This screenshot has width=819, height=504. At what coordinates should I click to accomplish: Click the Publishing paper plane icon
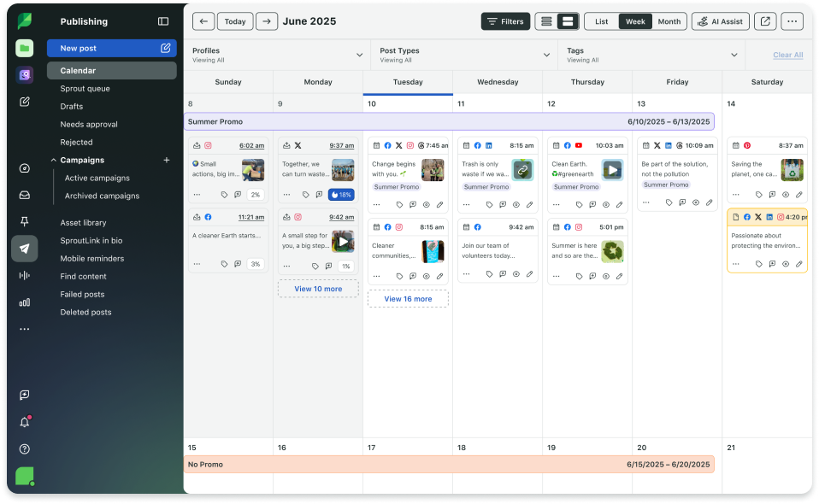tap(25, 249)
